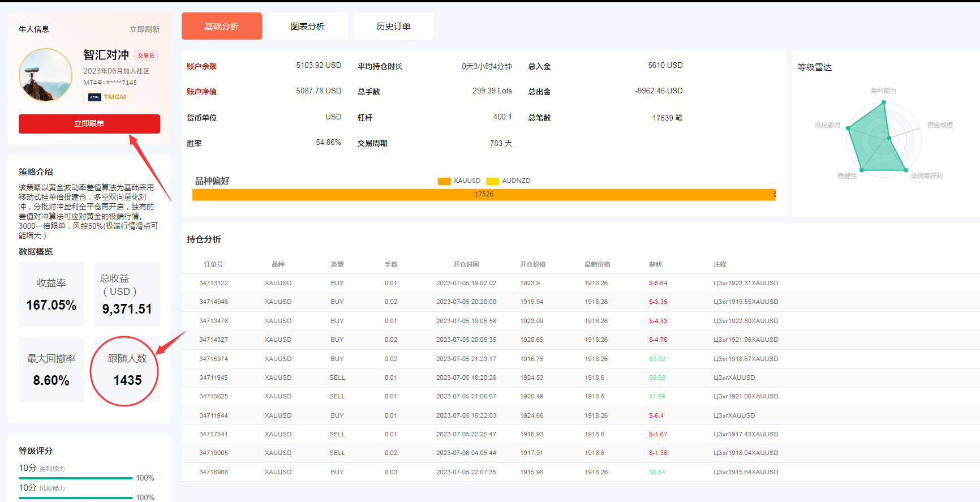Click the 跟随人数 1435 card

(x=127, y=370)
